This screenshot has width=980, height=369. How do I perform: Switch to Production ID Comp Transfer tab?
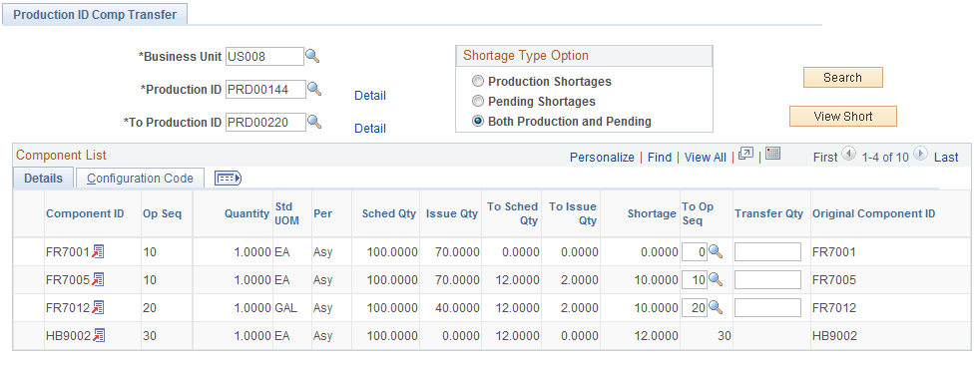coord(95,14)
